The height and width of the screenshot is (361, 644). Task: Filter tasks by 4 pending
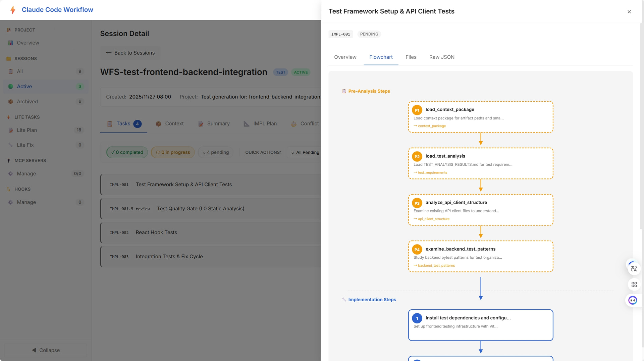point(216,152)
